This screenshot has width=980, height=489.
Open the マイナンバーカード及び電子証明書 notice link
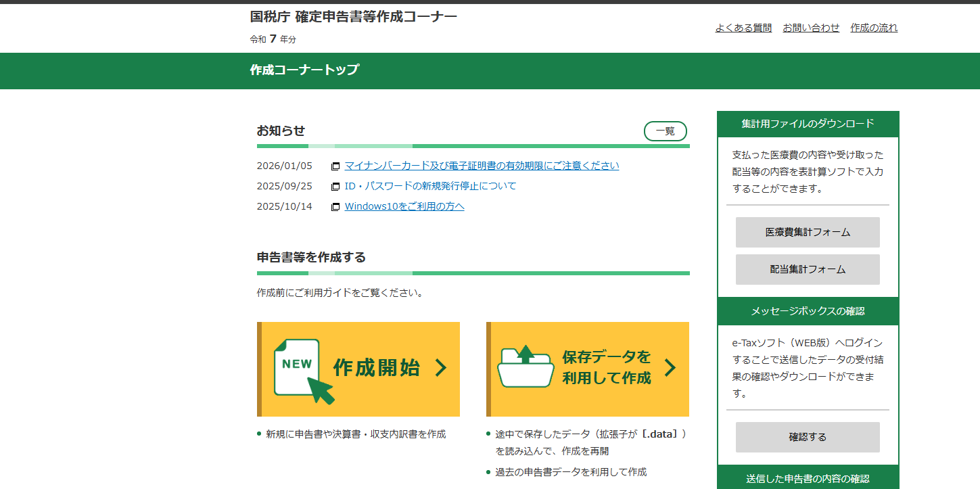(x=481, y=165)
